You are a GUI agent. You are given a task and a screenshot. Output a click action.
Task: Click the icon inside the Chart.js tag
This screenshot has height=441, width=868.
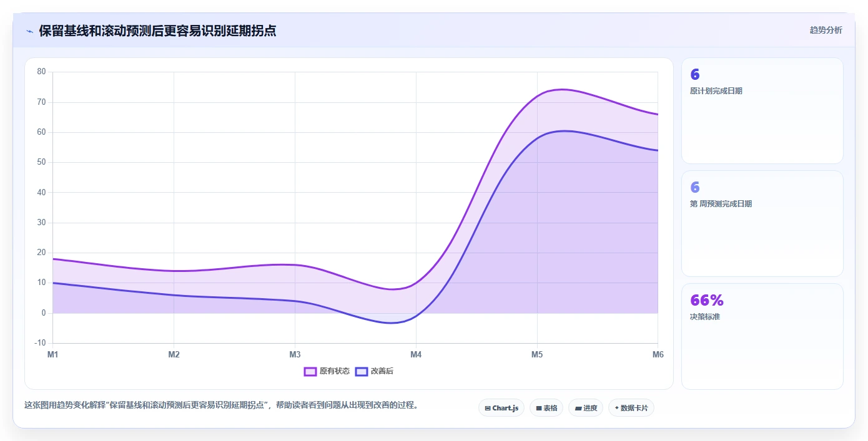click(x=488, y=409)
